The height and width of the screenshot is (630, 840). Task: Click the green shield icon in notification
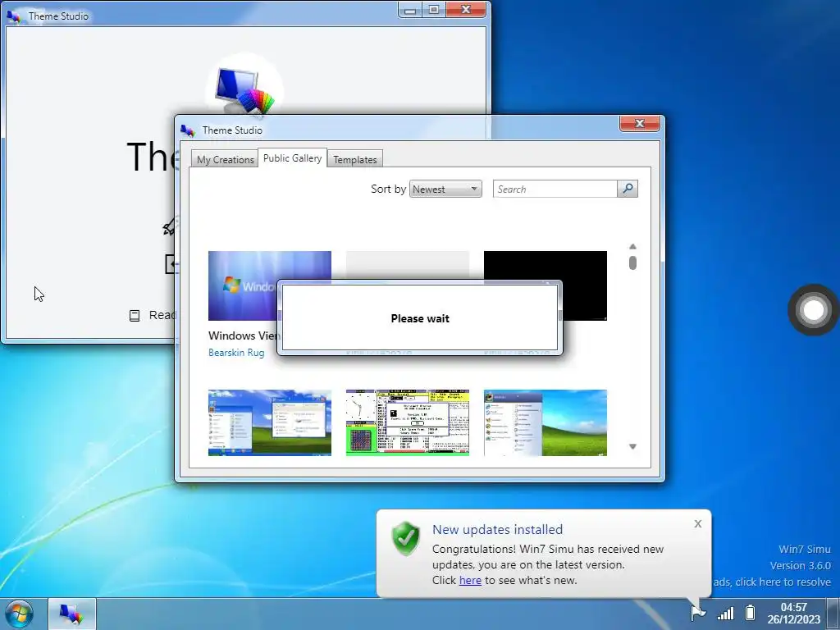tap(405, 538)
